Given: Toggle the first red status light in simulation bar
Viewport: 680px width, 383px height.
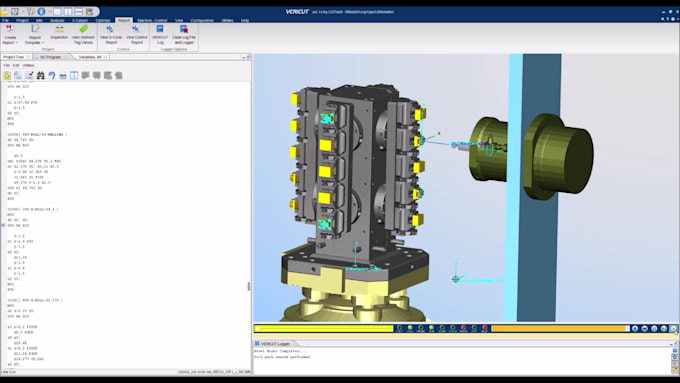Looking at the screenshot, I should click(464, 328).
